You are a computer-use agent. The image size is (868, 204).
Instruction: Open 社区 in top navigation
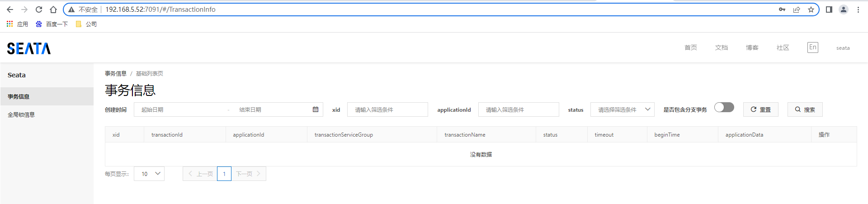pyautogui.click(x=783, y=47)
